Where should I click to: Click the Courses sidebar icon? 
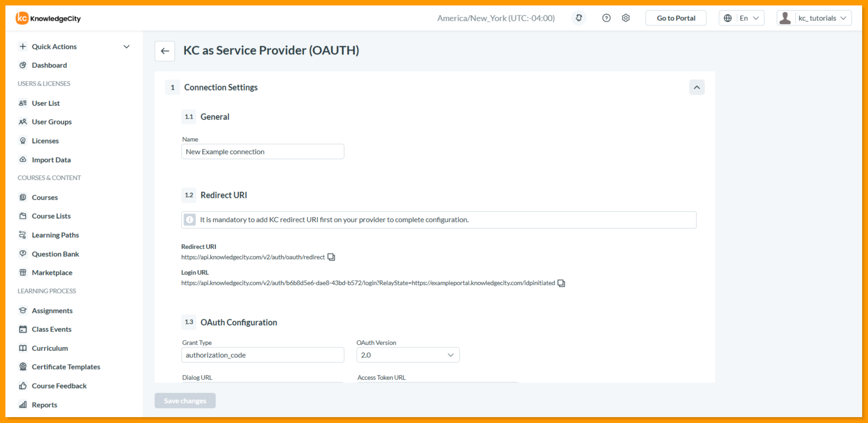pos(23,197)
